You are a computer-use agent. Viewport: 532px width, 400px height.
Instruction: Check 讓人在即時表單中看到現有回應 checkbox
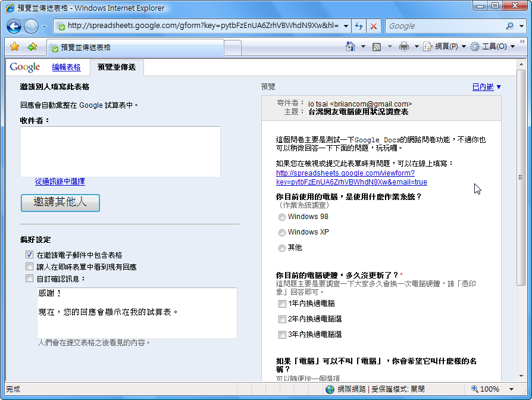[30, 266]
